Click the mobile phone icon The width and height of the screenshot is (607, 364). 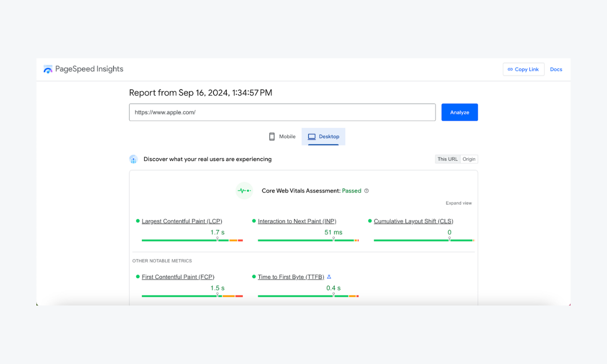pos(272,136)
